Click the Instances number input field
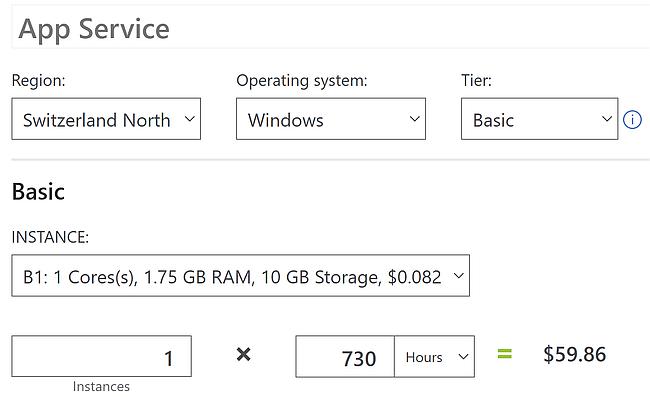The image size is (650, 397). click(102, 356)
